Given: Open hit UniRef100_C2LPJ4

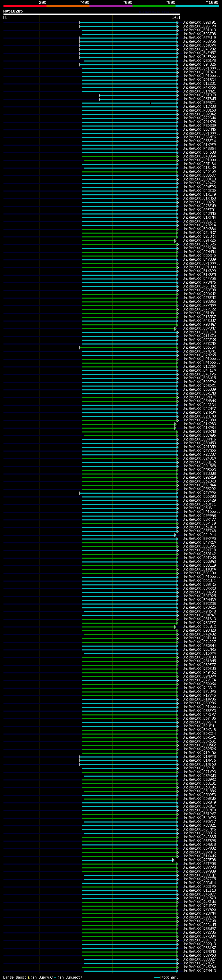Looking at the screenshot, I should coord(199,535).
